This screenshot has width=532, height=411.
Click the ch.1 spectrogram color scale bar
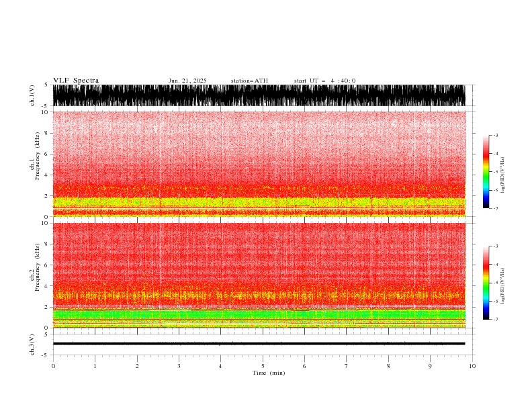[486, 172]
